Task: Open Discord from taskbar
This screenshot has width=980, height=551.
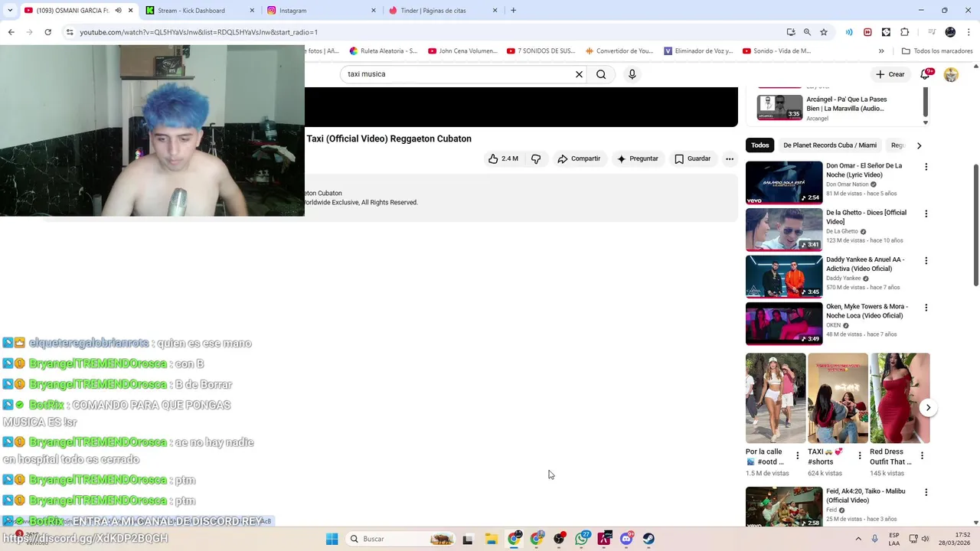Action: pyautogui.click(x=626, y=539)
